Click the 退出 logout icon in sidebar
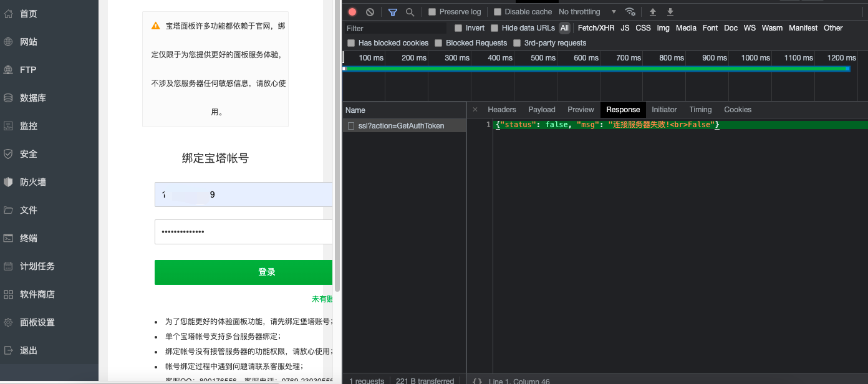The height and width of the screenshot is (384, 868). coord(9,350)
